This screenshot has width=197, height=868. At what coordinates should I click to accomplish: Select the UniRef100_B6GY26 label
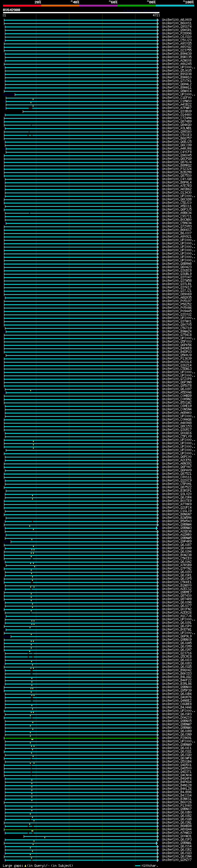tap(176, 802)
